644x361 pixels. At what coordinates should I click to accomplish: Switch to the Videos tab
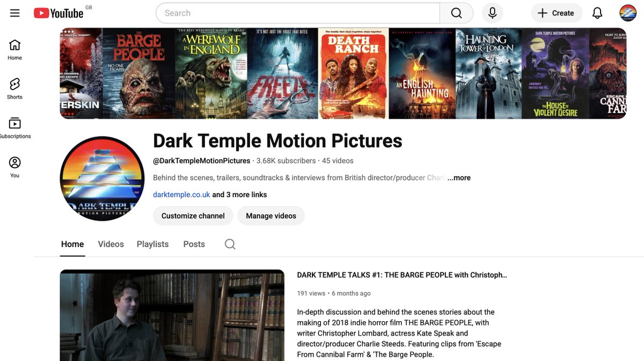pos(111,244)
